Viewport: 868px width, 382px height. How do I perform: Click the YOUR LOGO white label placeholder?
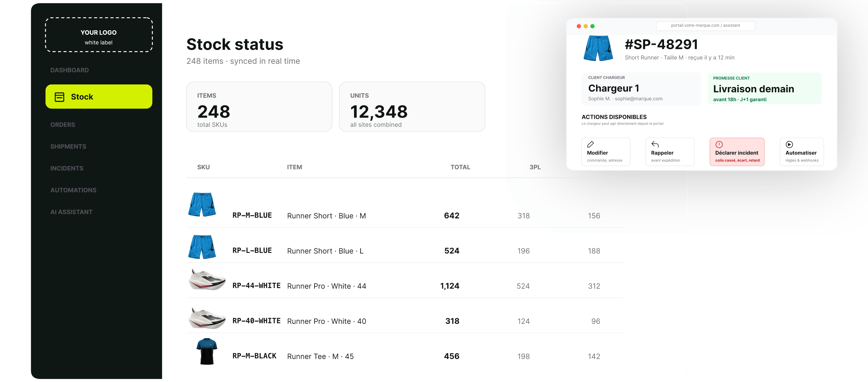click(x=99, y=35)
